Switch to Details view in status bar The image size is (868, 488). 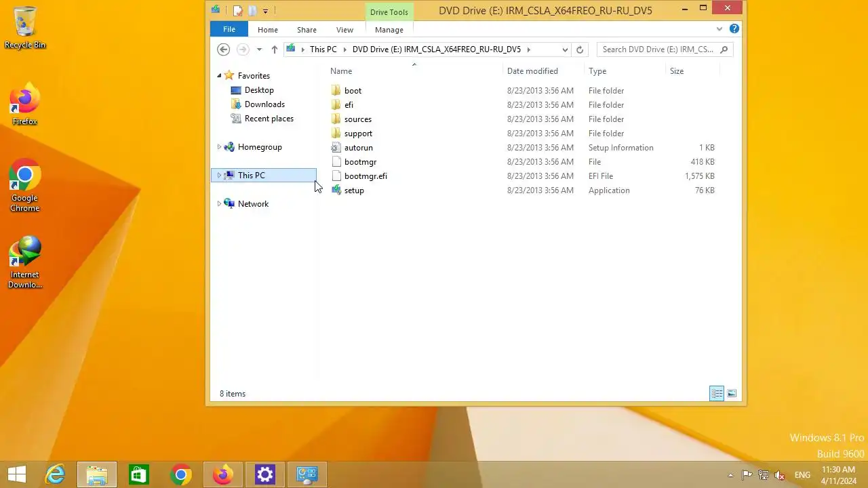click(717, 394)
